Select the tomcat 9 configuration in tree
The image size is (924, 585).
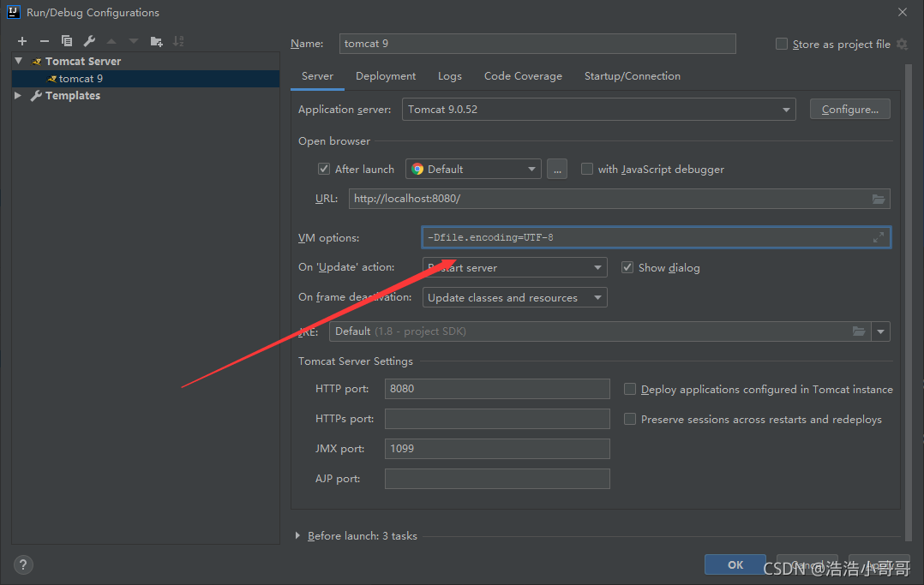pyautogui.click(x=146, y=78)
